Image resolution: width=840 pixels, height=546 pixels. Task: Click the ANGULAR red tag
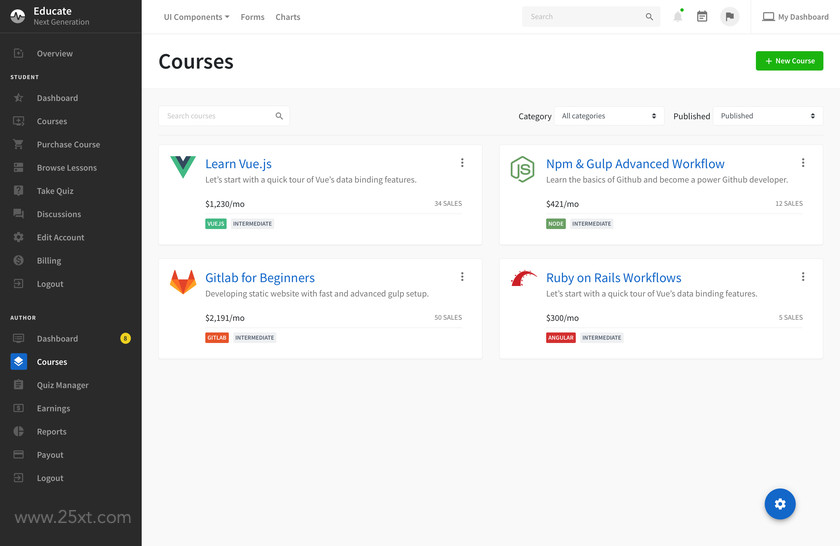pyautogui.click(x=560, y=338)
